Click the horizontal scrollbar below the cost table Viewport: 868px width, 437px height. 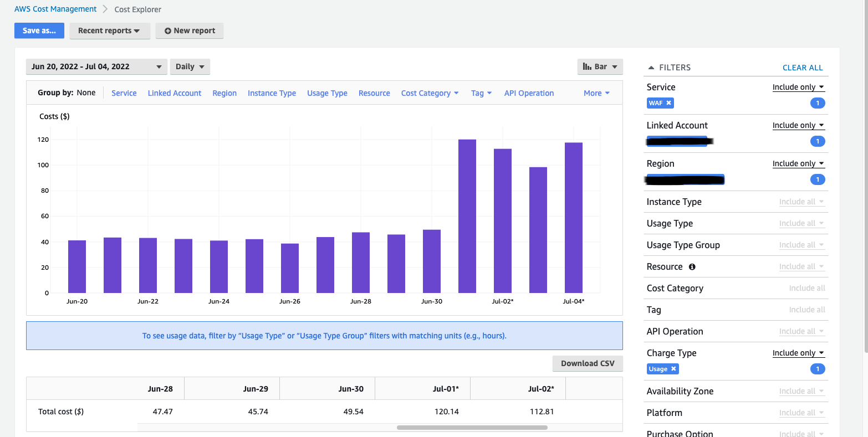point(471,427)
